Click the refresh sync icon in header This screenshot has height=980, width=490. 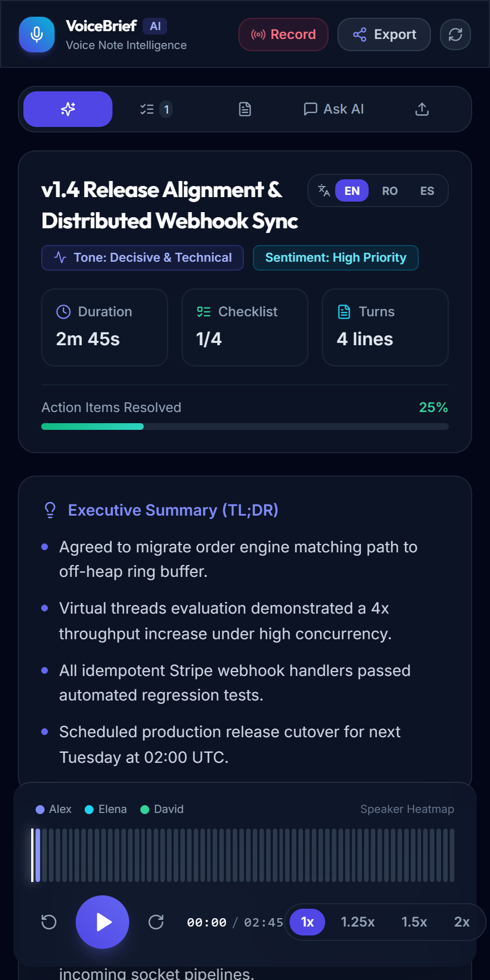pos(455,35)
